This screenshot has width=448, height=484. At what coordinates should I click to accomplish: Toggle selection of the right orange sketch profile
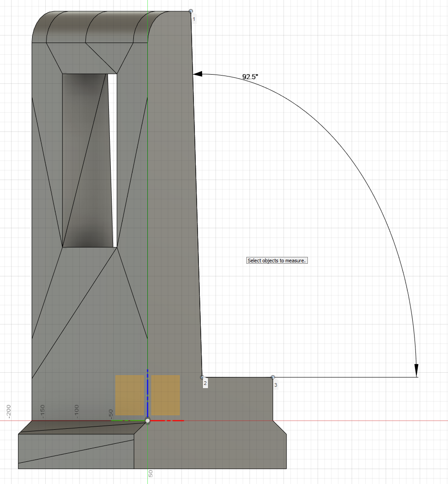[166, 396]
